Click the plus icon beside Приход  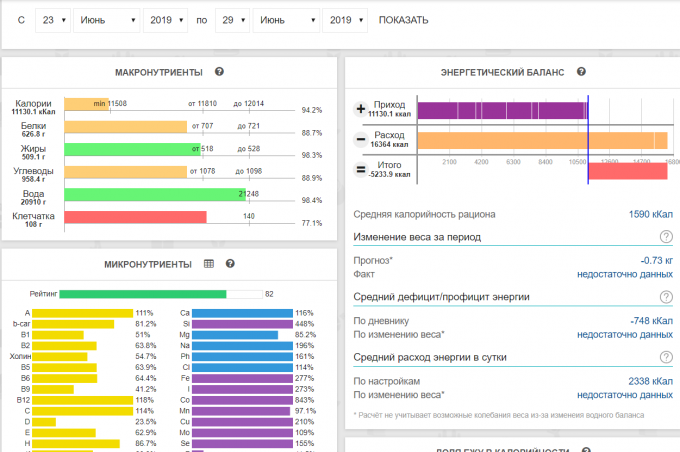tap(361, 109)
